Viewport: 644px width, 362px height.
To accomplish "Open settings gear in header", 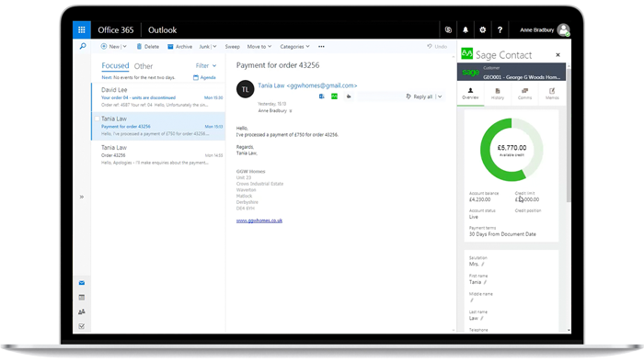I will (483, 30).
